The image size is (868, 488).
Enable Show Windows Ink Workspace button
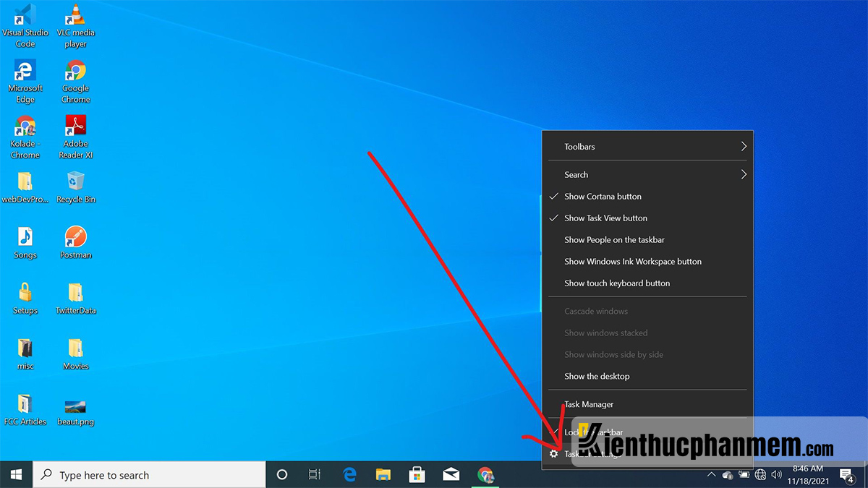[647, 261]
